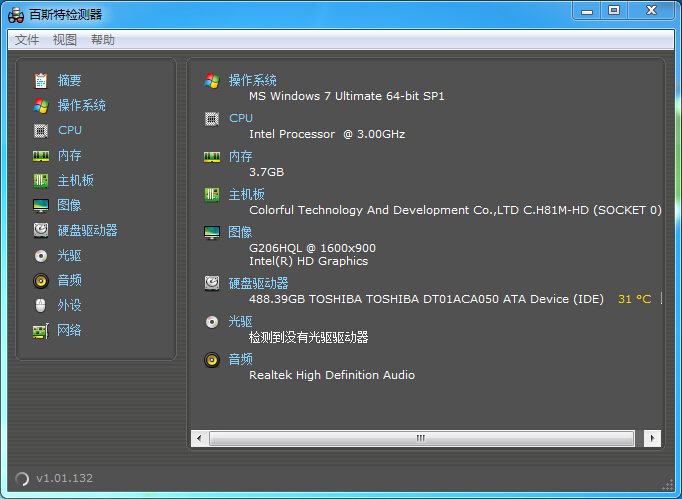Click the 3.7GB memory value
This screenshot has height=499, width=682.
click(267, 172)
